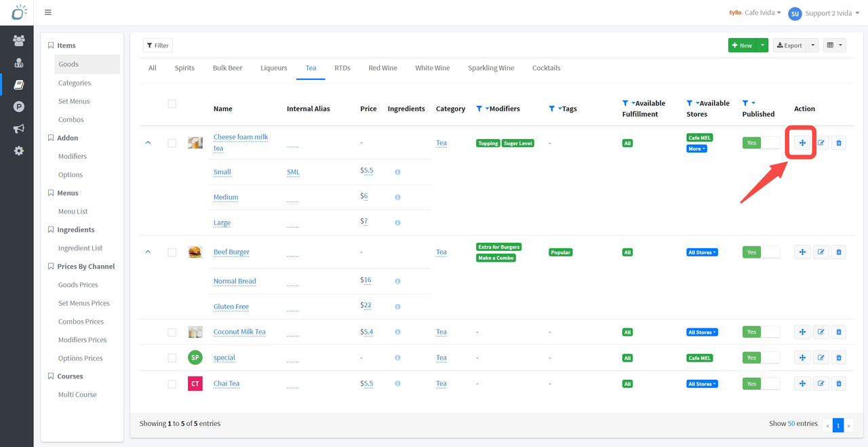
Task: Toggle Published switch for Beef Burger
Action: pos(761,252)
